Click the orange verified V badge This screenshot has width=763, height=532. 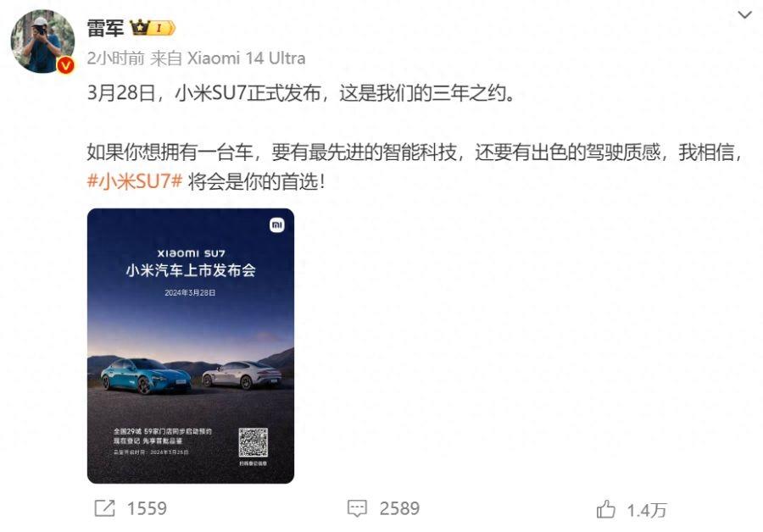point(65,65)
